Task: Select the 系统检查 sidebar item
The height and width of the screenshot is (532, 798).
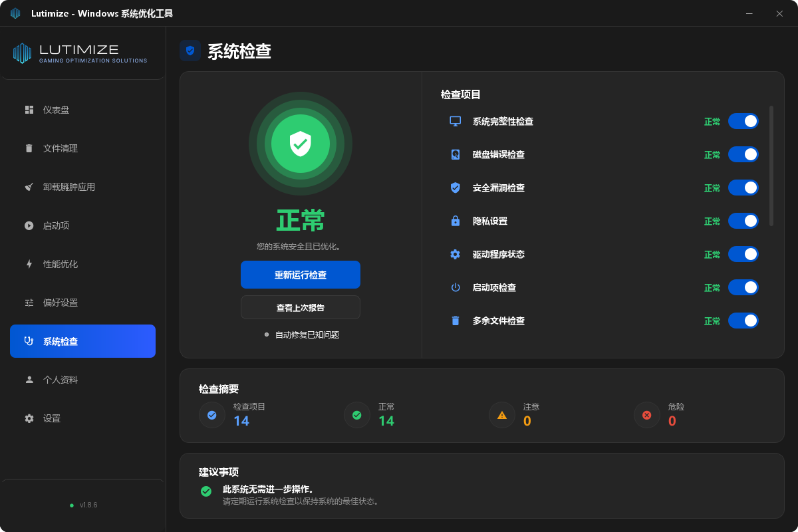Action: [x=82, y=341]
